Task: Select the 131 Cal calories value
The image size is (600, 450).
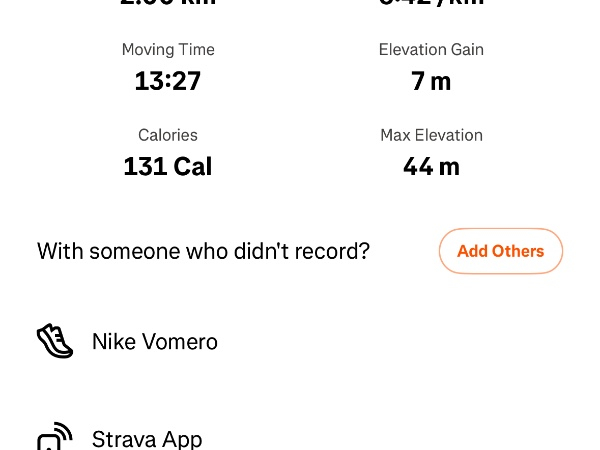Action: (168, 166)
